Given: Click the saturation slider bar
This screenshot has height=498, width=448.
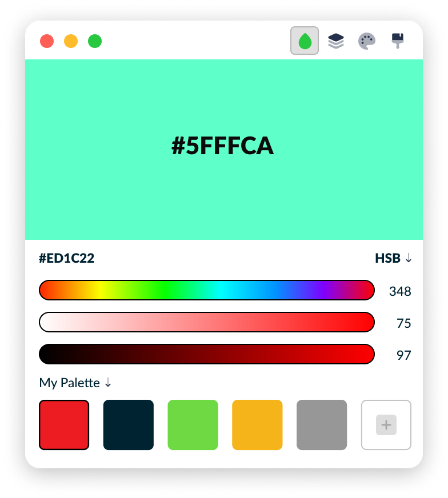Looking at the screenshot, I should tap(207, 322).
